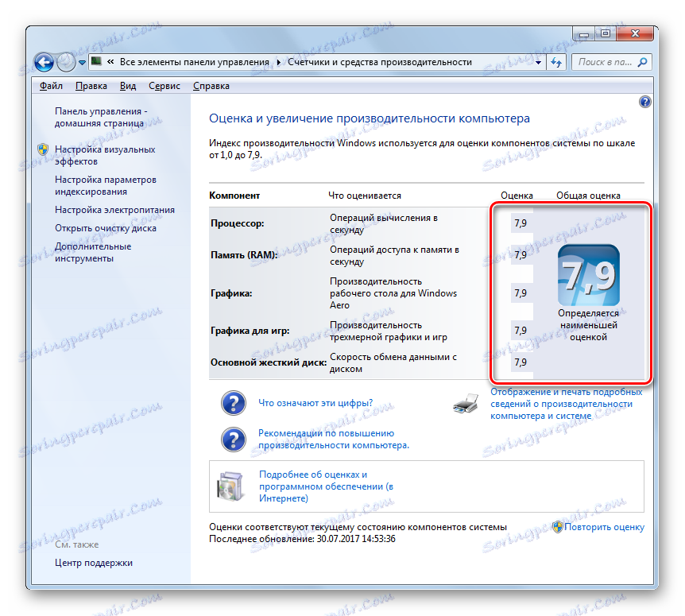Image resolution: width=685 pixels, height=616 pixels.
Task: Click the 7,9 score in Процессор row
Action: pyautogui.click(x=521, y=223)
